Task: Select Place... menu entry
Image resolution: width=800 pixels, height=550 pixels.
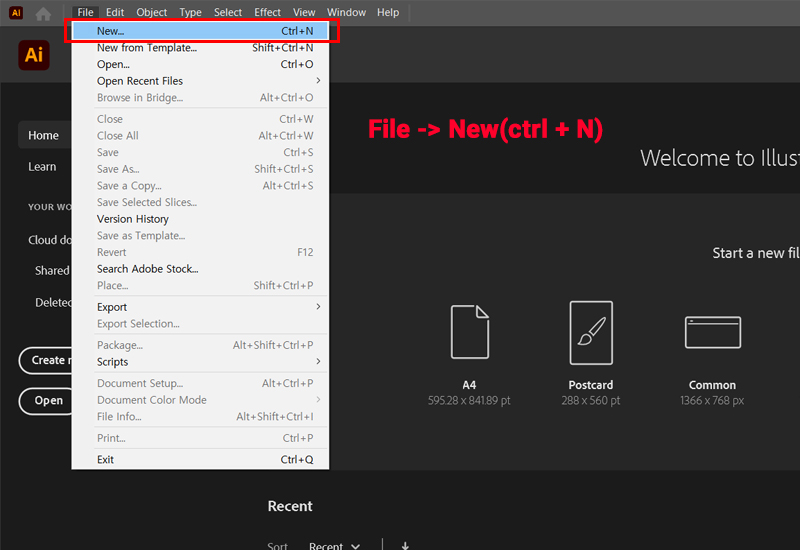Action: click(x=201, y=285)
